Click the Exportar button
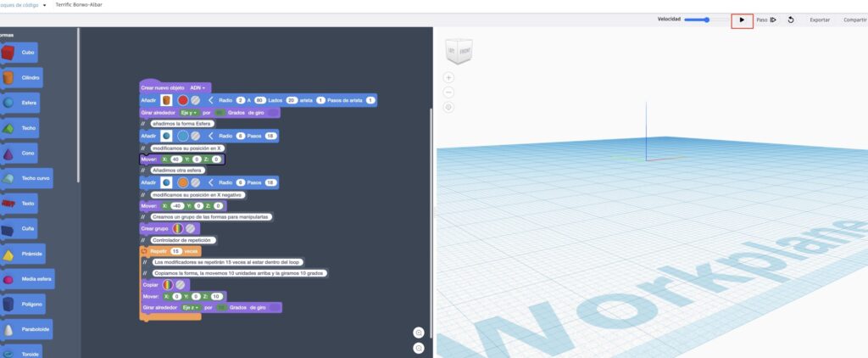The image size is (868, 358). pyautogui.click(x=820, y=20)
